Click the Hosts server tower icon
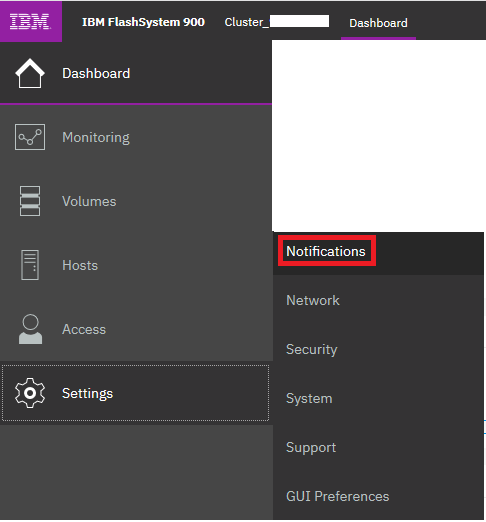 [30, 265]
